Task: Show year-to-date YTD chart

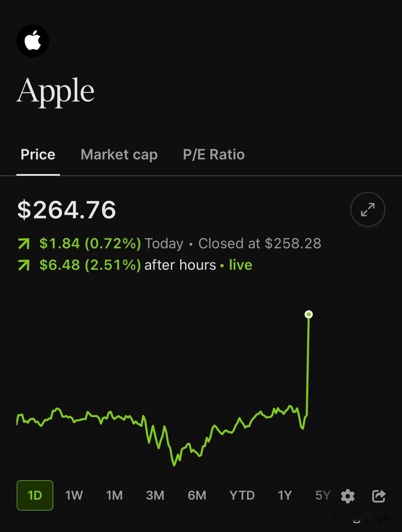Action: click(242, 495)
